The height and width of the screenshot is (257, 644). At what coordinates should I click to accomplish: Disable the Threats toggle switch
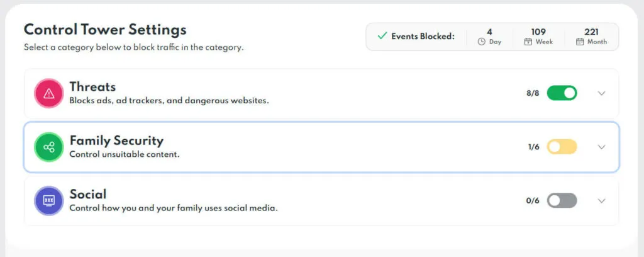click(x=562, y=93)
